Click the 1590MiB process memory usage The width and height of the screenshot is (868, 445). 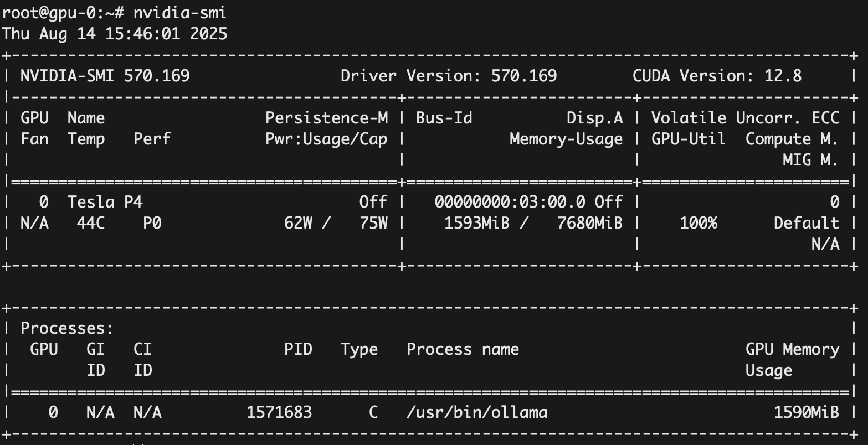click(806, 412)
